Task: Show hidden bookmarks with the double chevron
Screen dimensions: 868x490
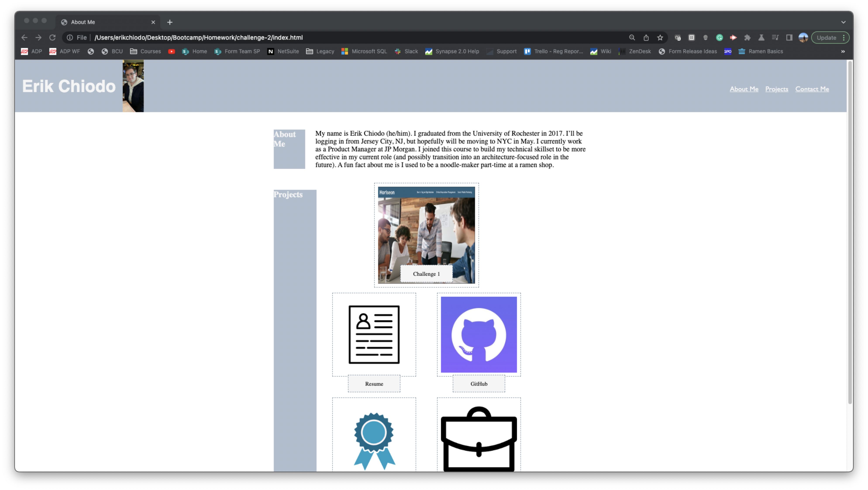Action: [x=843, y=51]
